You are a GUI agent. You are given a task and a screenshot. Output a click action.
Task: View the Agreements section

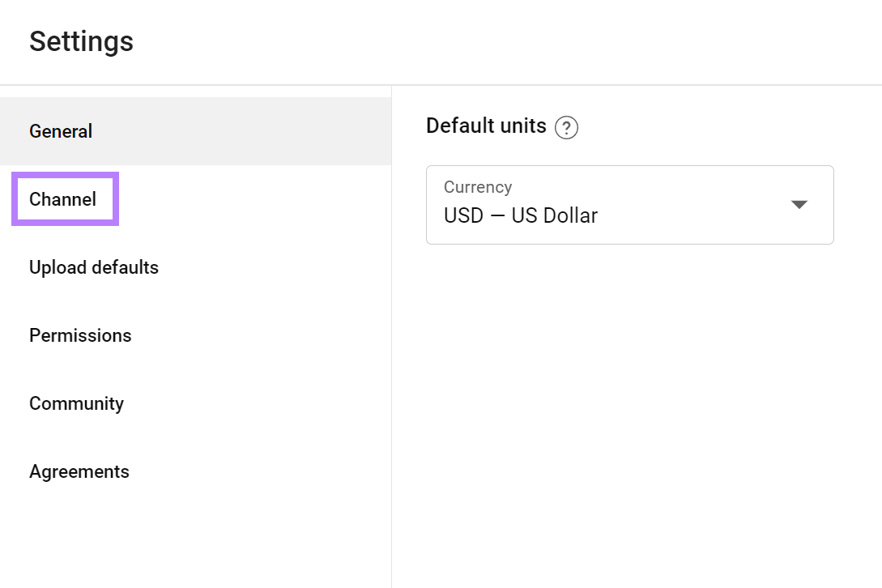[x=79, y=471]
